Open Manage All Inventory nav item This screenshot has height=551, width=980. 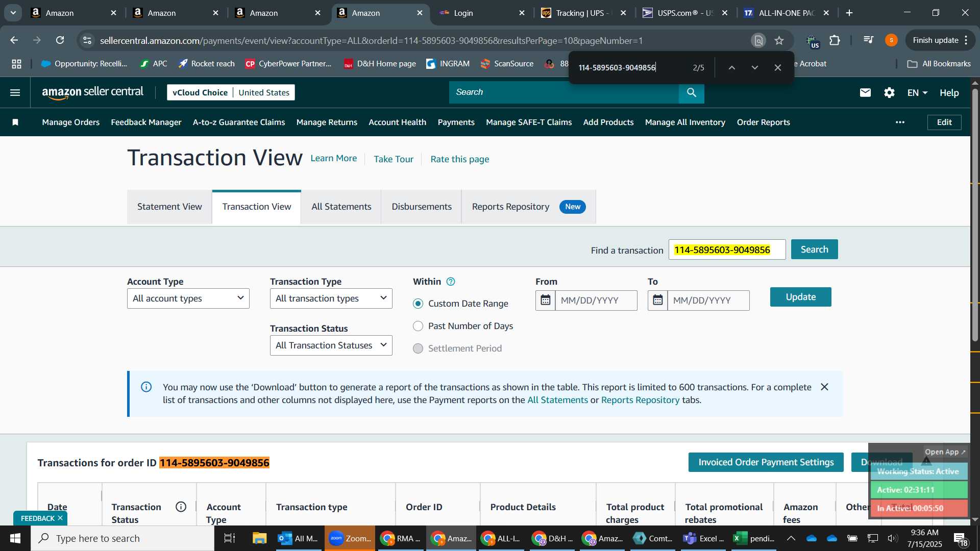pyautogui.click(x=685, y=122)
